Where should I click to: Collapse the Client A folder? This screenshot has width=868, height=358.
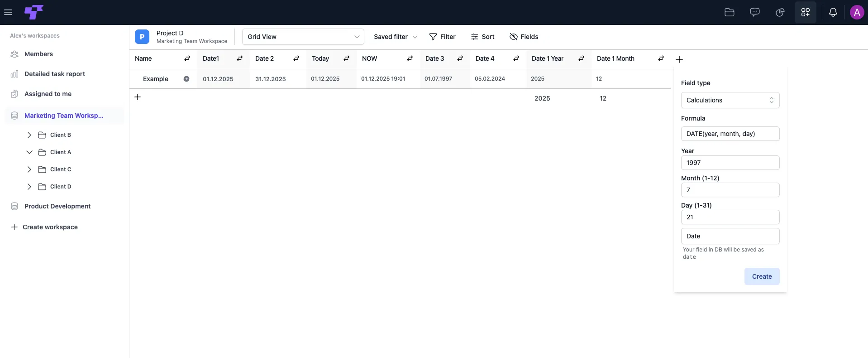pyautogui.click(x=29, y=152)
